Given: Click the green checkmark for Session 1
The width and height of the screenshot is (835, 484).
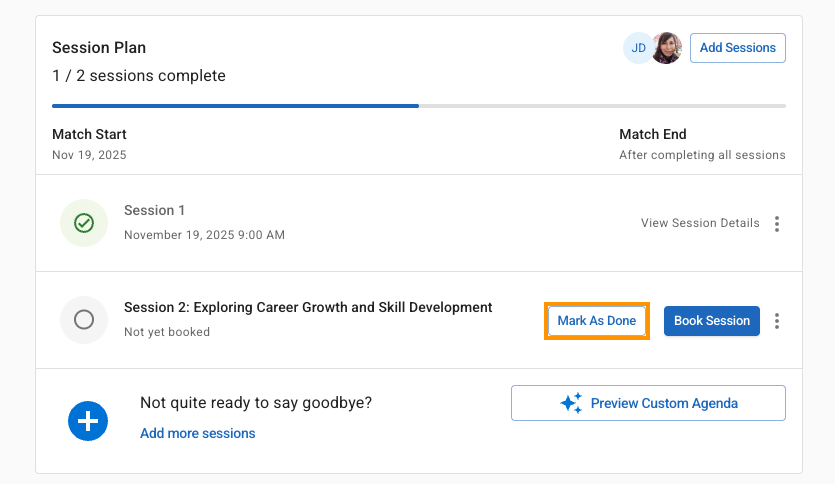Looking at the screenshot, I should (x=84, y=223).
